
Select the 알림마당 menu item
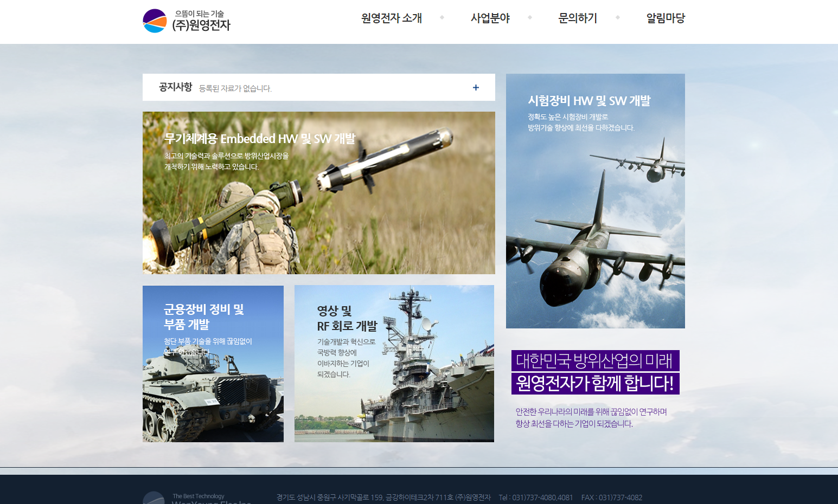pos(666,18)
